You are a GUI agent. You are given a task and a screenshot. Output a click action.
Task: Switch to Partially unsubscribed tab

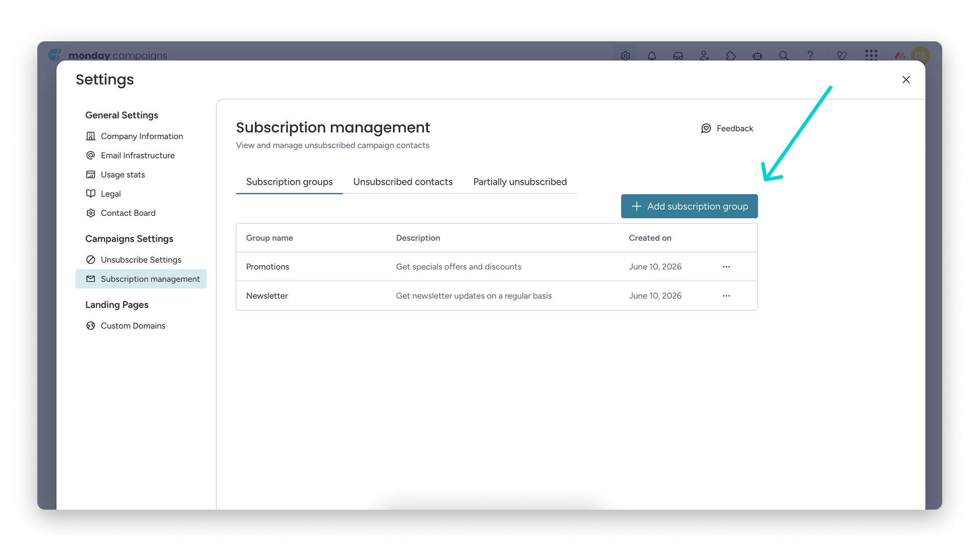[x=520, y=182]
